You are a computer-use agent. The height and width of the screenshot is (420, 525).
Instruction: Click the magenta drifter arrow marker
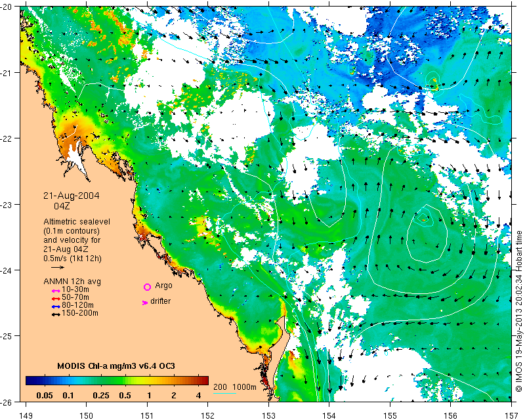click(144, 303)
